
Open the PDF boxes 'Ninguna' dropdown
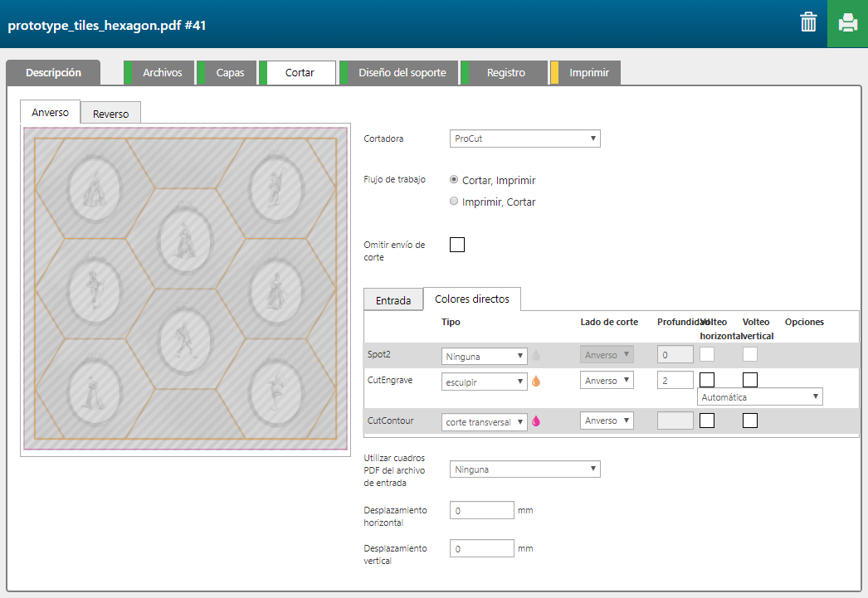(x=524, y=469)
